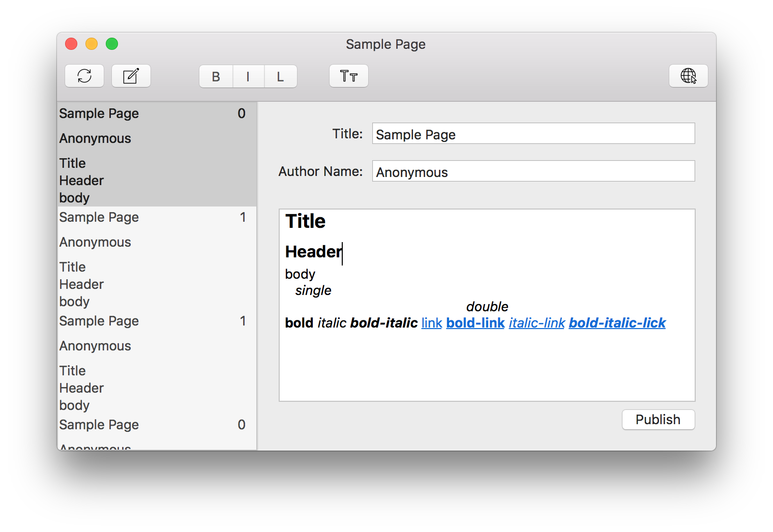Click the text size Tt icon

(349, 76)
